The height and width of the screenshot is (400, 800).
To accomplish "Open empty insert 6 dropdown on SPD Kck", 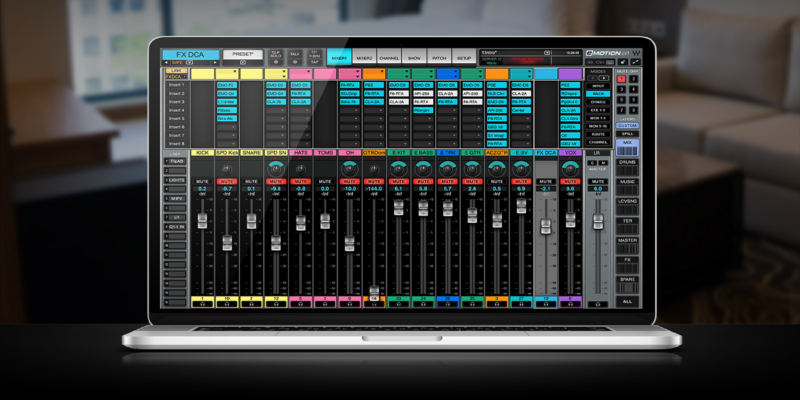I will click(x=227, y=127).
